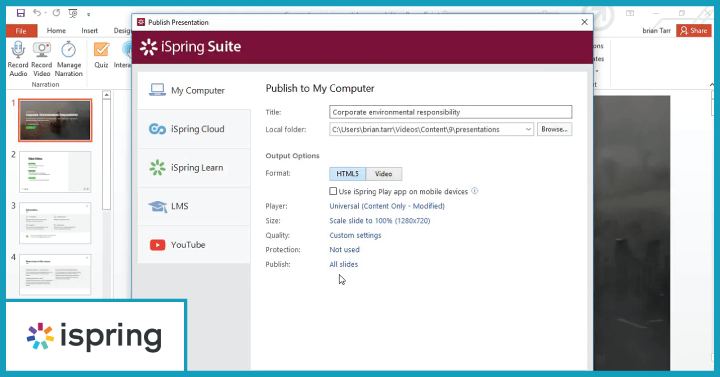Screen dimensions: 720x377
Task: Select the iSpring Learn publish destination
Action: pos(194,168)
